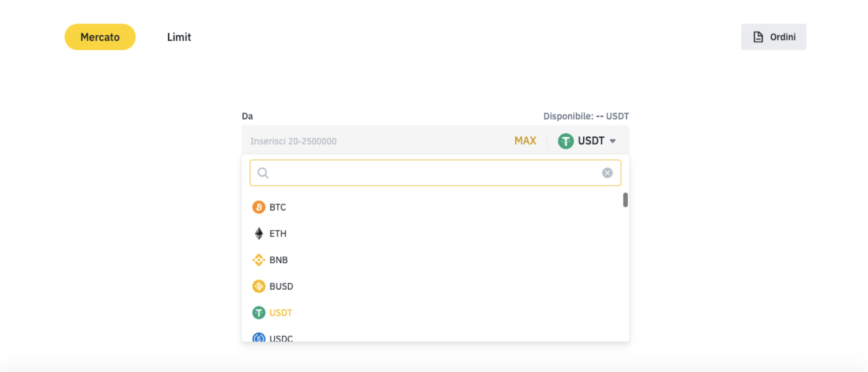The height and width of the screenshot is (372, 868).
Task: Focus the coin search input field
Action: pyautogui.click(x=434, y=173)
